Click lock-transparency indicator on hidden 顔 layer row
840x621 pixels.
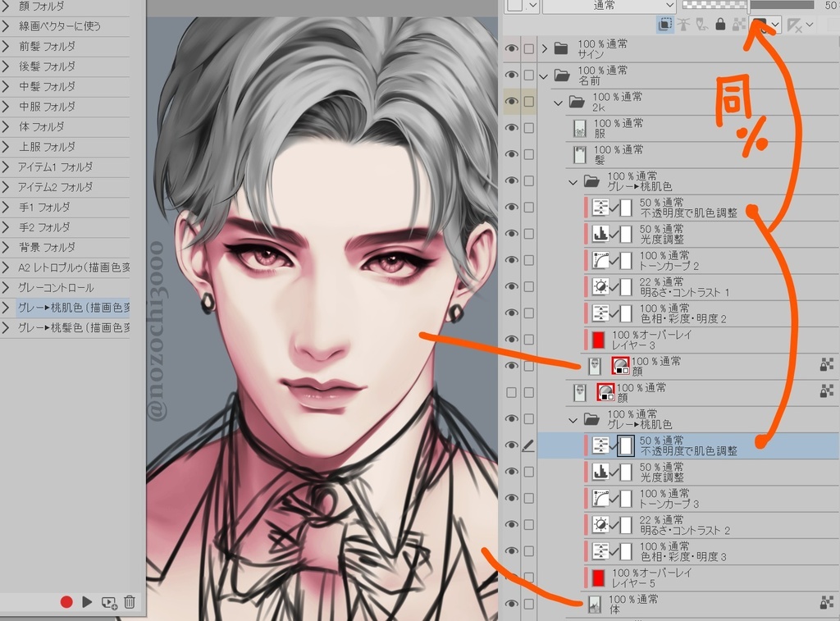(x=827, y=391)
